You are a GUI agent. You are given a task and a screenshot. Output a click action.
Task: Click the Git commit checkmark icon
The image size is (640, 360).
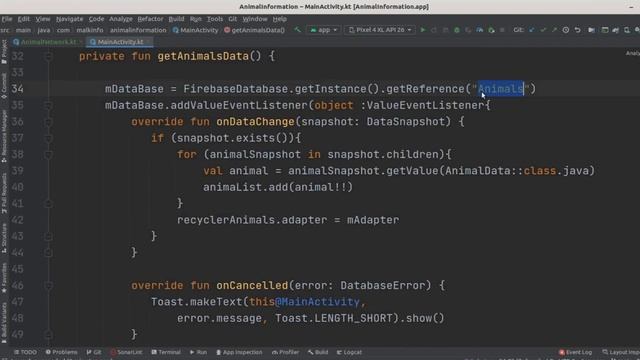tap(543, 30)
